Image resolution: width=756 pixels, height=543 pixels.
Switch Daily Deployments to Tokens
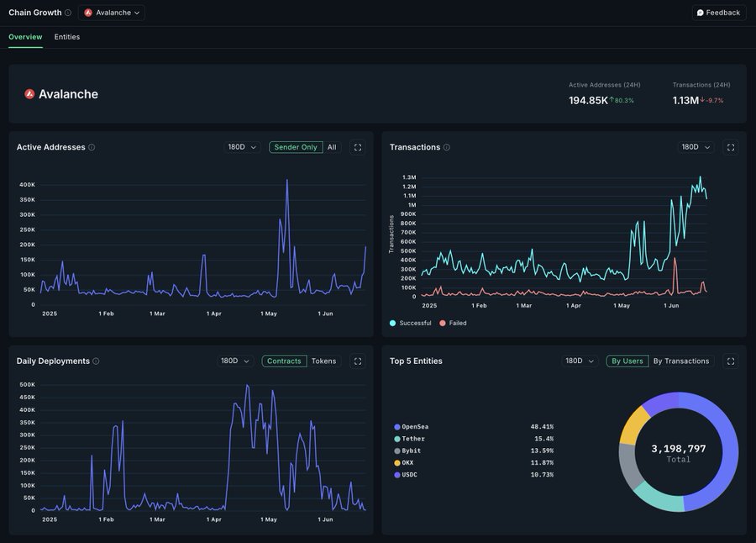click(323, 361)
